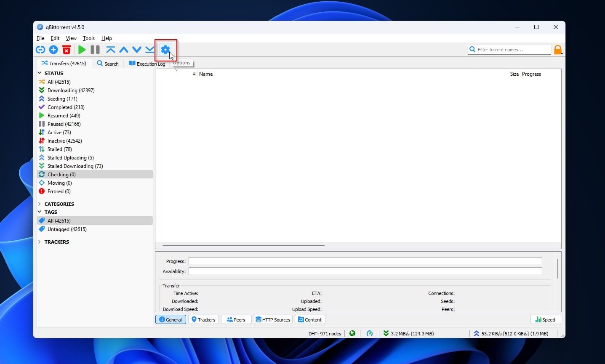Resume torrents with the green play icon
Screen dimensions: 605x364
[x=82, y=49]
